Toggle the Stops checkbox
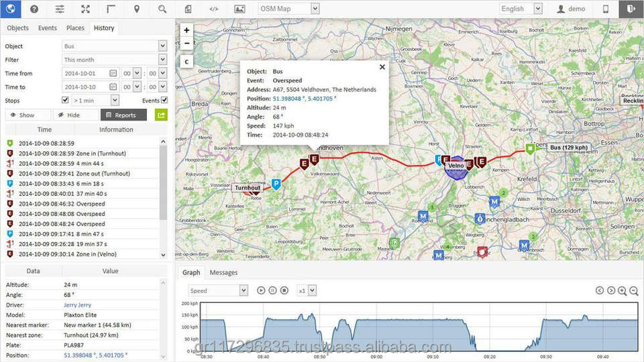644x362 pixels. point(65,100)
